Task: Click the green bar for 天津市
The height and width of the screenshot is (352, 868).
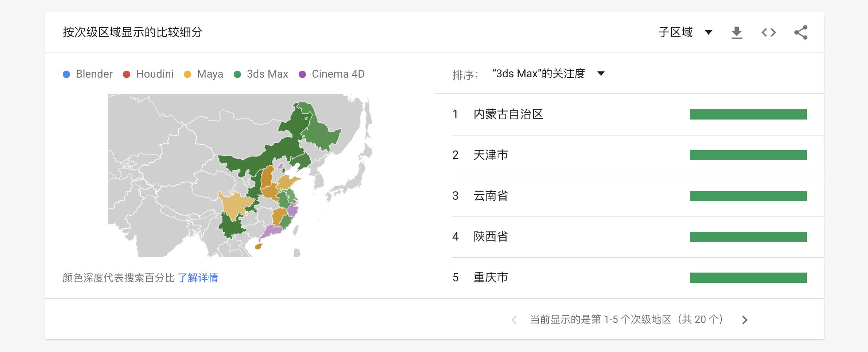Action: [748, 155]
